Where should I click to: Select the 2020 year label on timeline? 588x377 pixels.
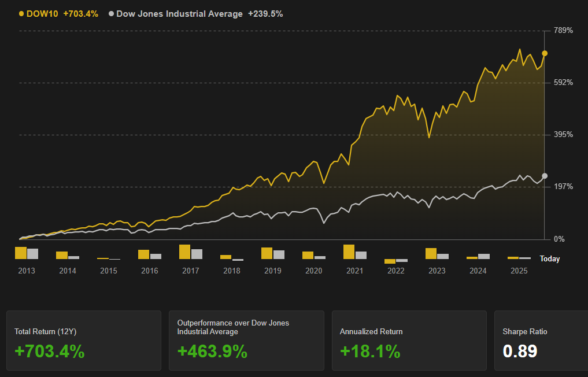click(x=314, y=271)
